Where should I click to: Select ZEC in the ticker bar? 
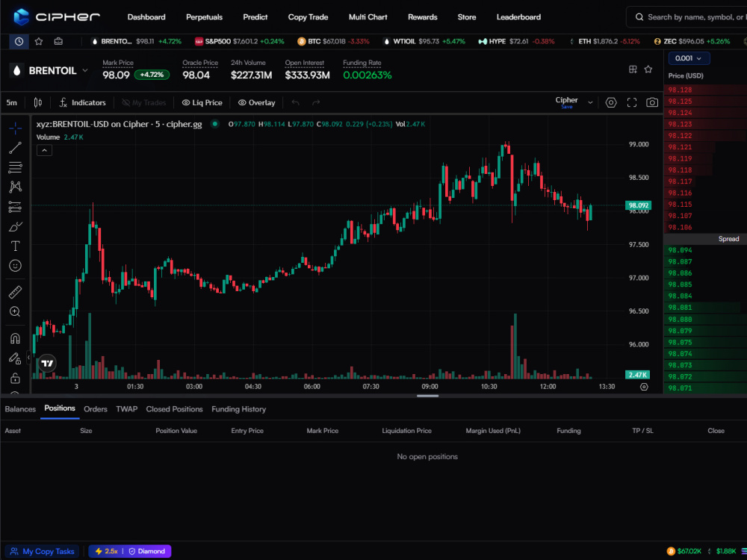pos(692,41)
